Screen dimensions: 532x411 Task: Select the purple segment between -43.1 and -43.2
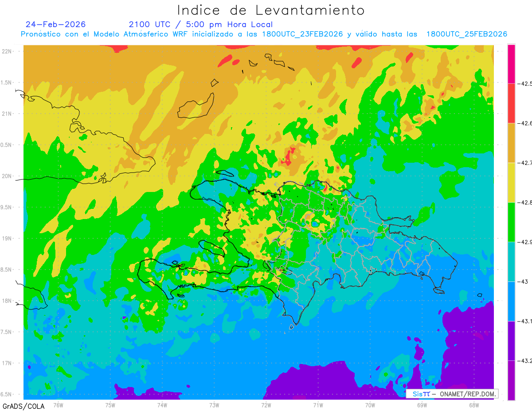click(x=511, y=341)
